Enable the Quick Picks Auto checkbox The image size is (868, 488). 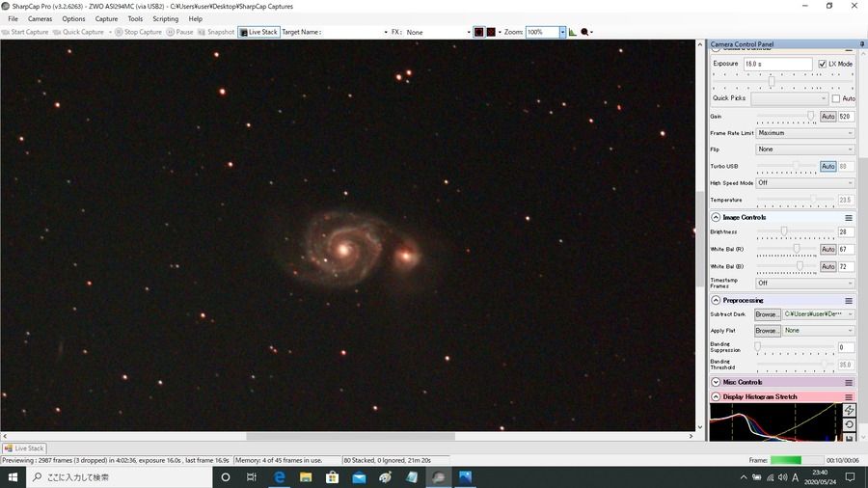(836, 98)
